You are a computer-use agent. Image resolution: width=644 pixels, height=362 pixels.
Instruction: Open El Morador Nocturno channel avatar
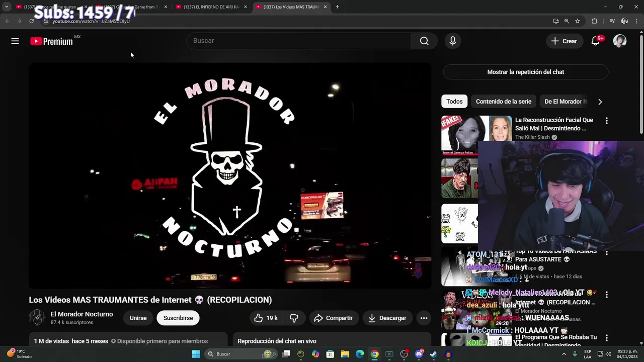[37, 318]
